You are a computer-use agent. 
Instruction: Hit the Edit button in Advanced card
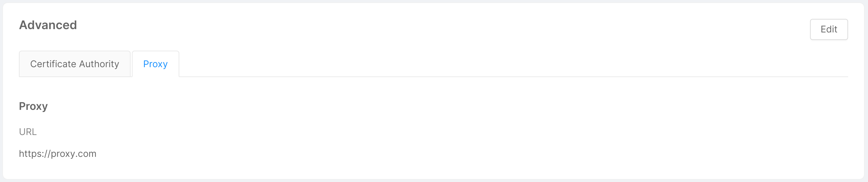(828, 29)
